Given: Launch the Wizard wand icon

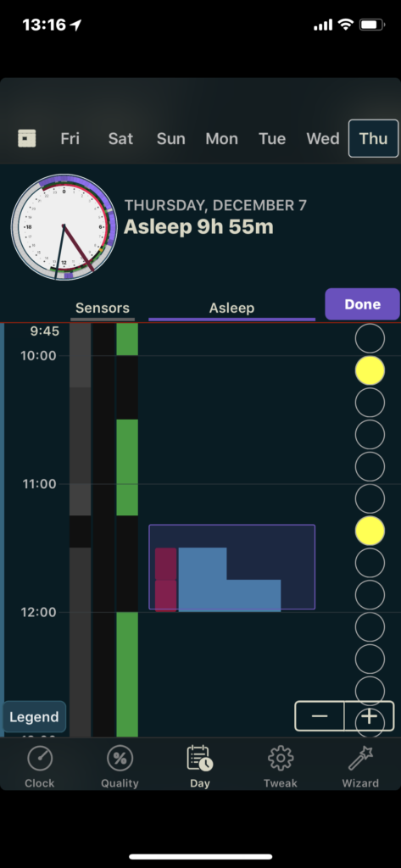Looking at the screenshot, I should tap(360, 758).
